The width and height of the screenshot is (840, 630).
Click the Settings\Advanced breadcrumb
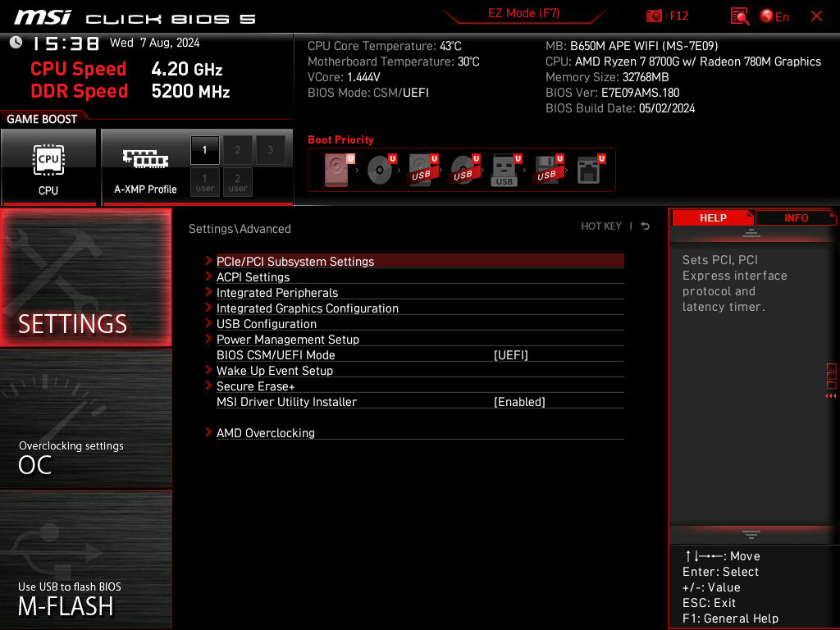[x=240, y=229]
